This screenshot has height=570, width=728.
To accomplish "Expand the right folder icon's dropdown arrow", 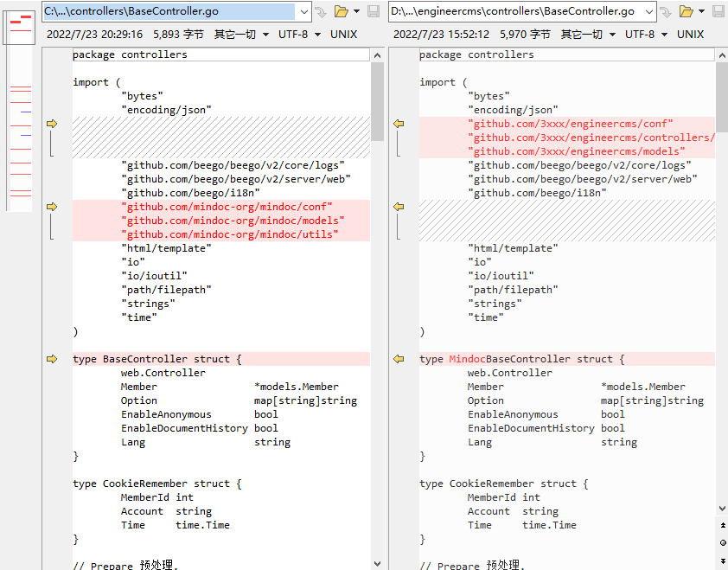I will tap(701, 11).
